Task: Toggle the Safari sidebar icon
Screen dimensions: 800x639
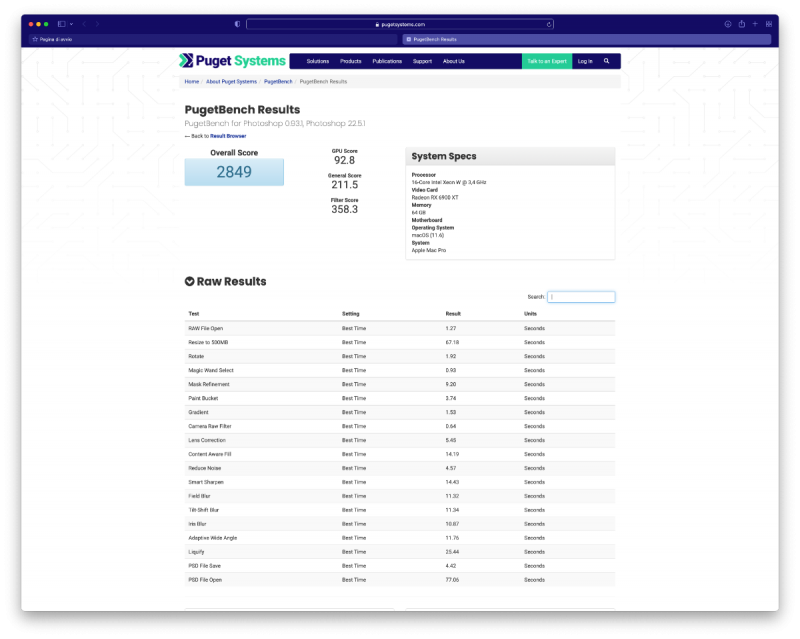Action: [62, 24]
